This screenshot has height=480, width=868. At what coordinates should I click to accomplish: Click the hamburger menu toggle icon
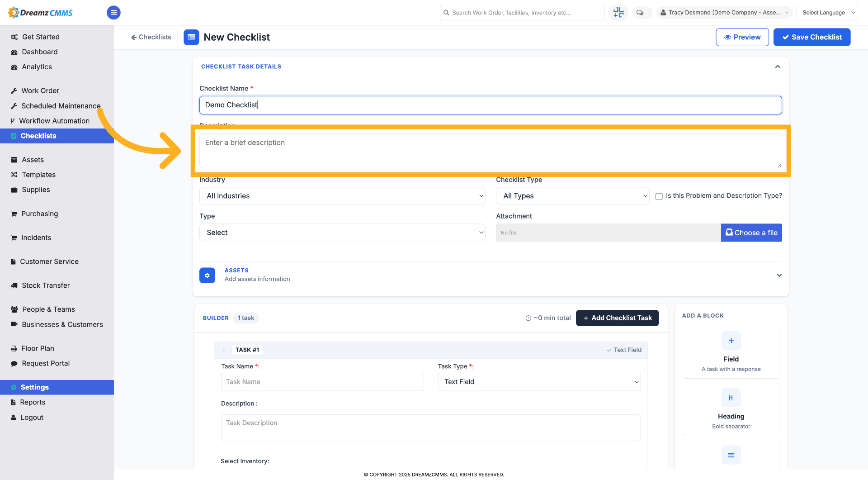(x=113, y=13)
